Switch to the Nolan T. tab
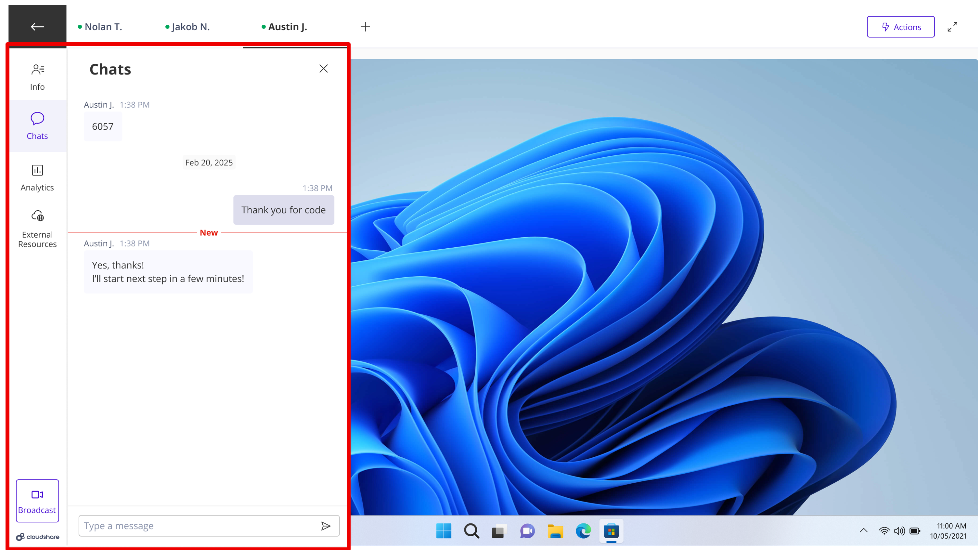The image size is (980, 550). (103, 27)
